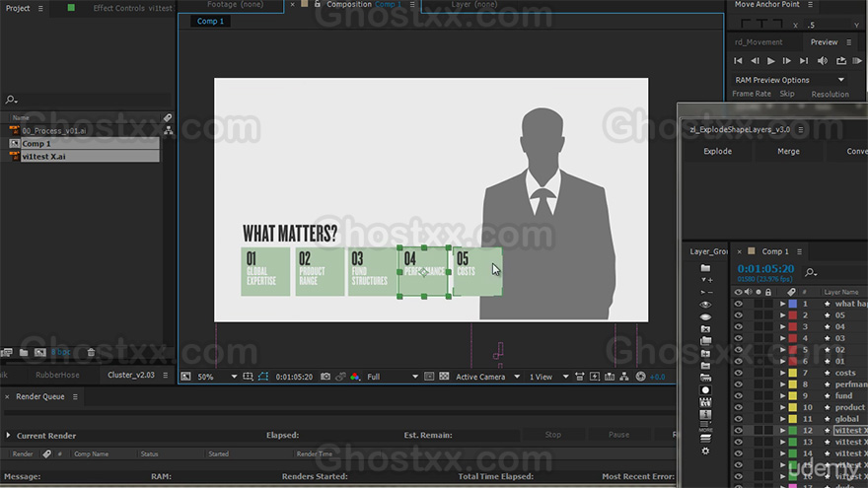Click Reset Exposure icon in viewer bar
This screenshot has height=488, width=868.
point(640,377)
